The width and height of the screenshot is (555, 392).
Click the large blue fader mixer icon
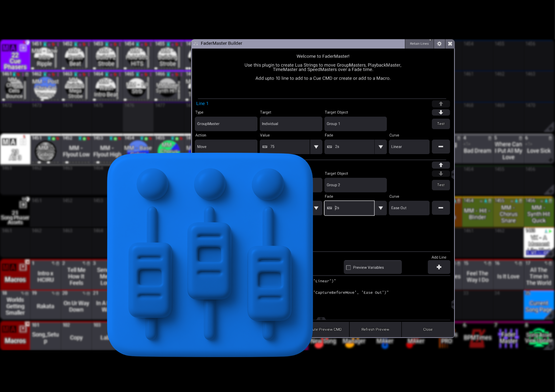coord(210,254)
